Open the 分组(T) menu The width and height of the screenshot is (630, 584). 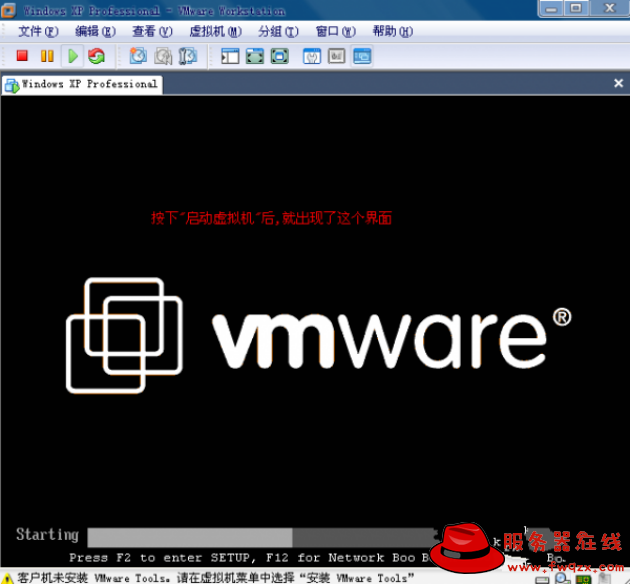278,31
